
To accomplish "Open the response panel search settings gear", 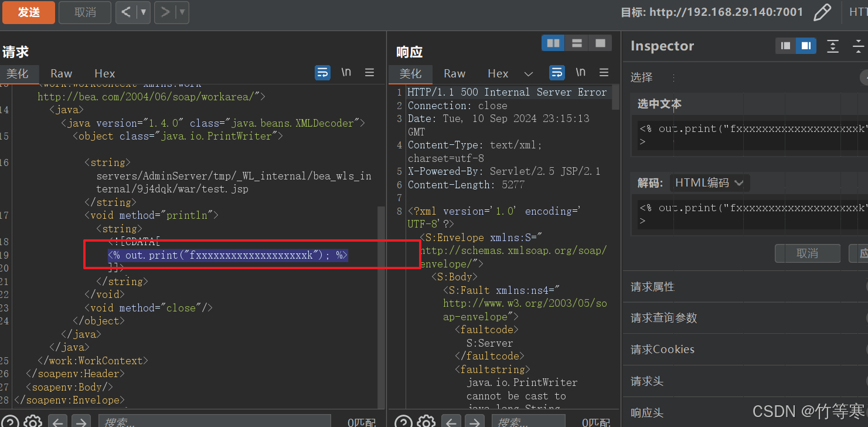I will tap(426, 421).
